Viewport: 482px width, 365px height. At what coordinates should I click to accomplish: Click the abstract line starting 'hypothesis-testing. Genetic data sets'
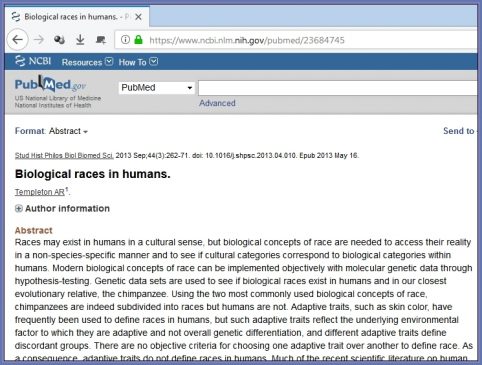[230, 281]
